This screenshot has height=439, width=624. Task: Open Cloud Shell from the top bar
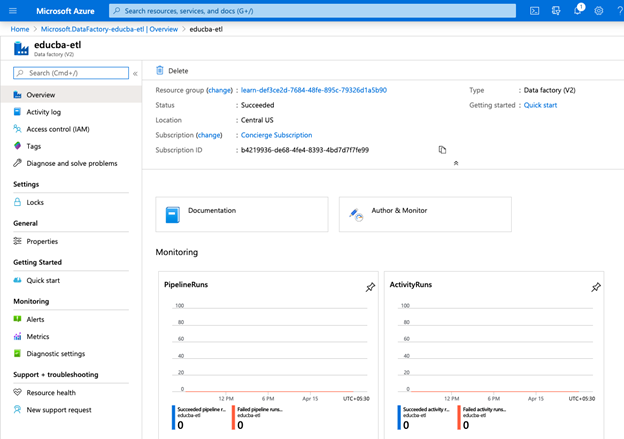tap(534, 11)
